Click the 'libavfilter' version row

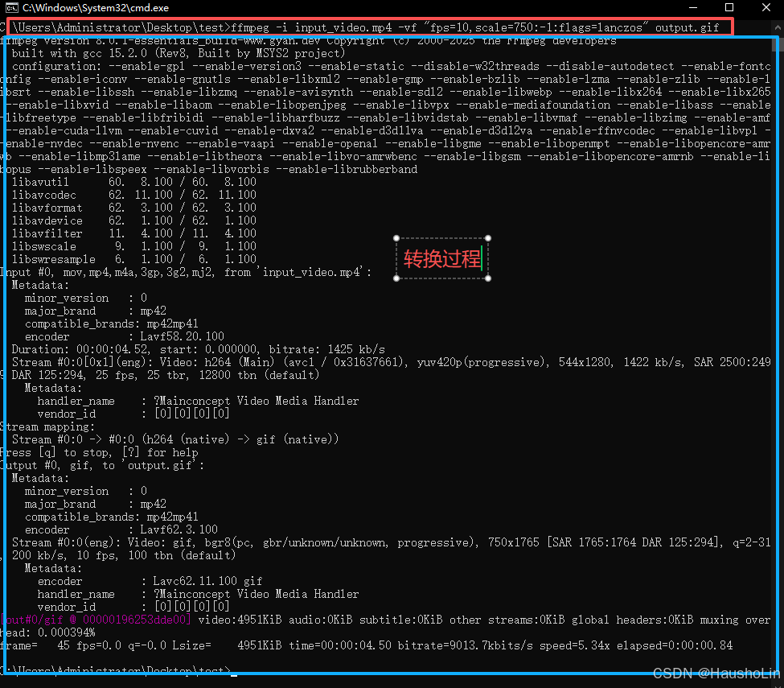click(x=134, y=233)
